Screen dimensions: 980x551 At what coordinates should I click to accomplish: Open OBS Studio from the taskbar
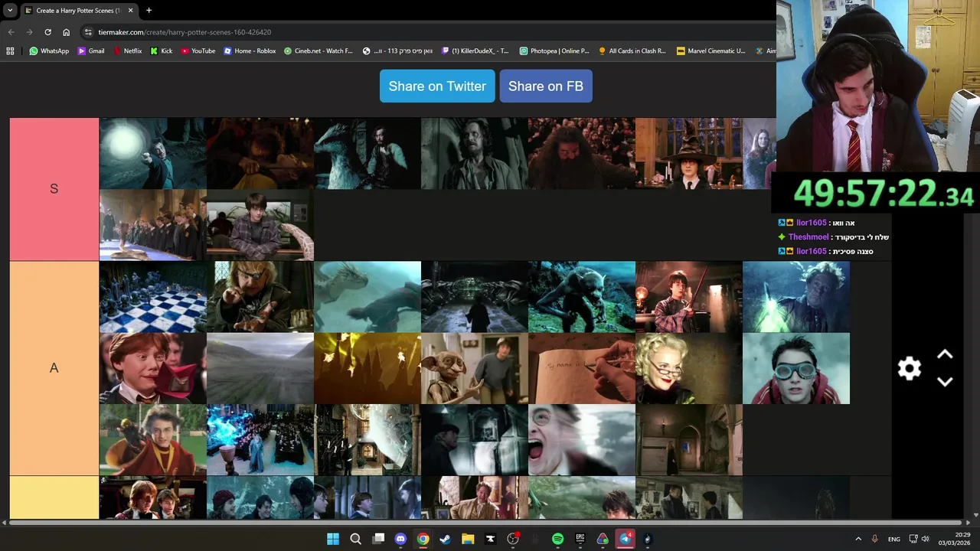(513, 539)
